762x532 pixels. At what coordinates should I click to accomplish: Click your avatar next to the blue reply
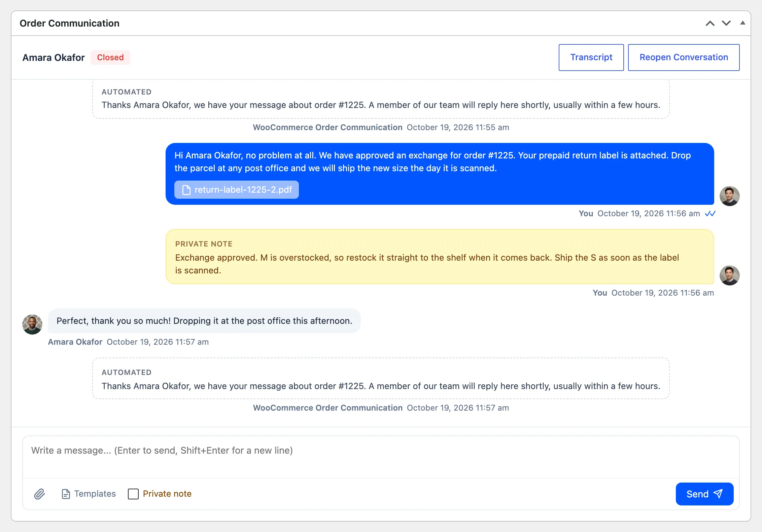(730, 196)
